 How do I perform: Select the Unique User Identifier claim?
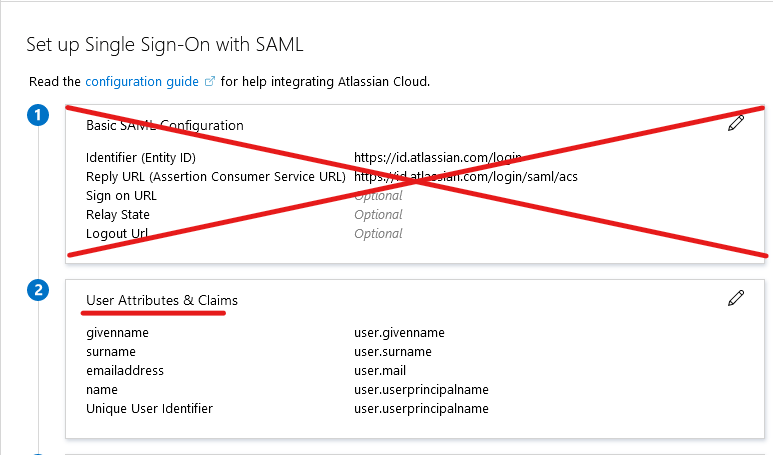click(149, 409)
